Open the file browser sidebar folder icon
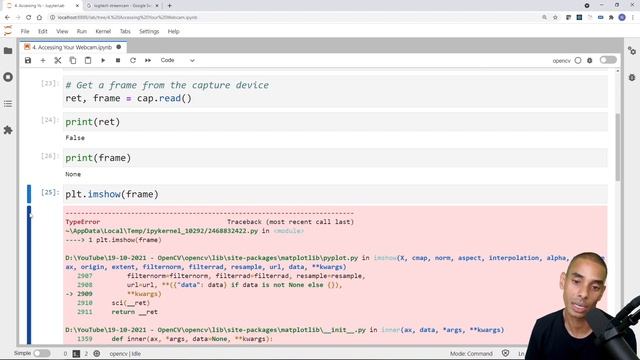The width and height of the screenshot is (640, 360). pos(8,51)
